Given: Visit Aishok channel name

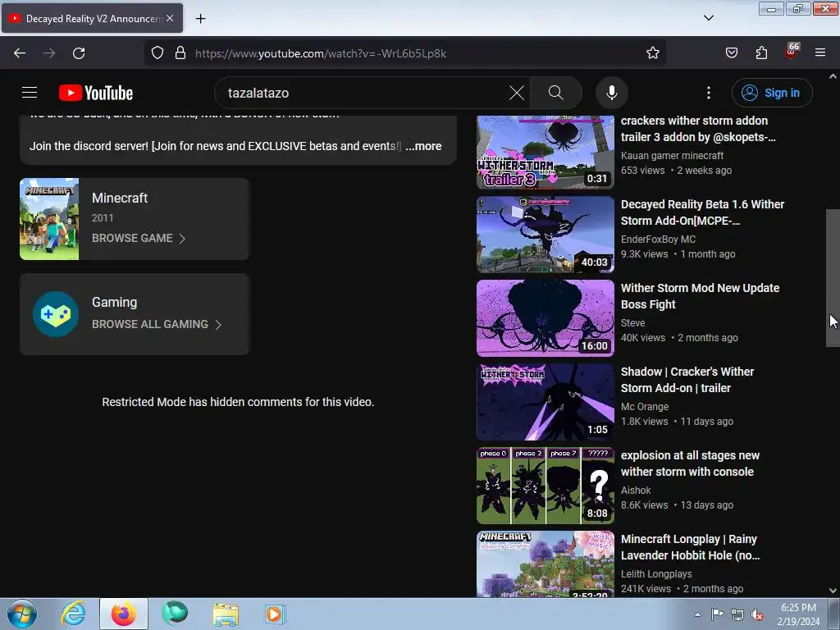Looking at the screenshot, I should tap(636, 491).
